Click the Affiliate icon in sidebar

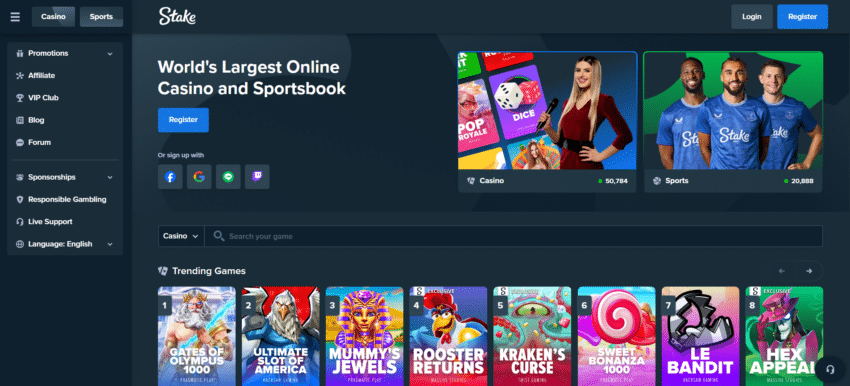coord(20,75)
